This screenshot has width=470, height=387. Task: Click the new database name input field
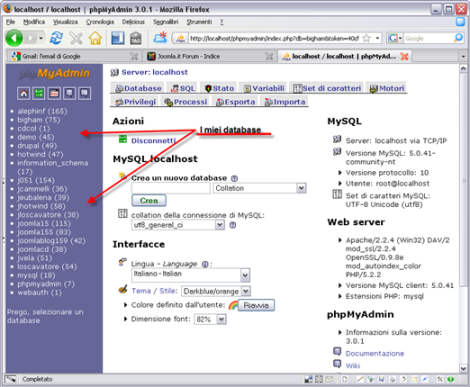[171, 188]
